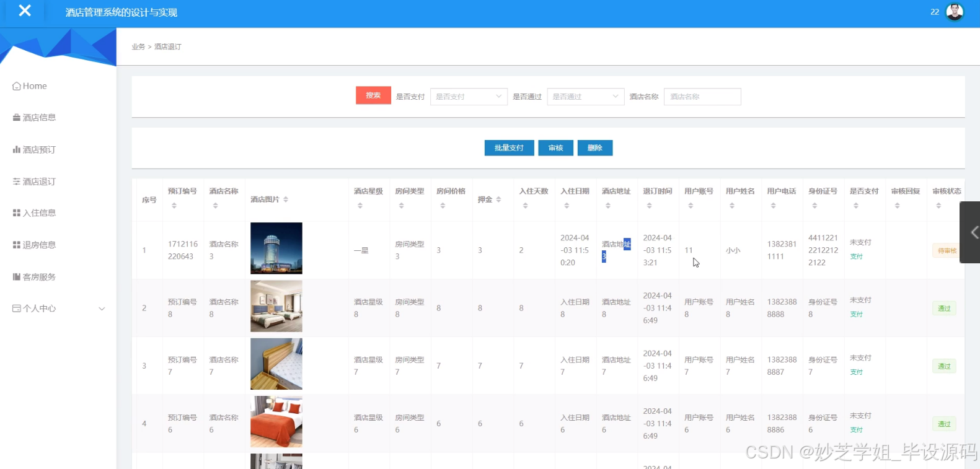Sort by 酒店名称 column
The width and height of the screenshot is (980, 469).
tap(216, 206)
